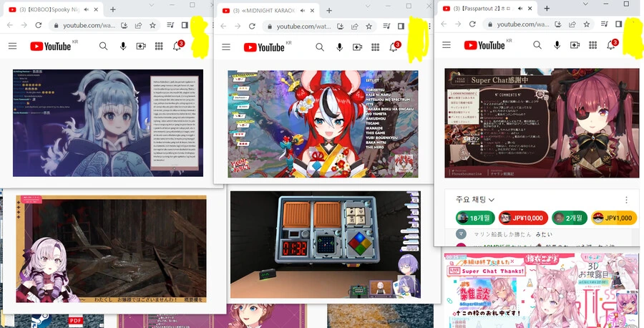The height and width of the screenshot is (328, 644).
Task: Reload the MIDNIGHT KARAOKE window page
Action: point(252,26)
